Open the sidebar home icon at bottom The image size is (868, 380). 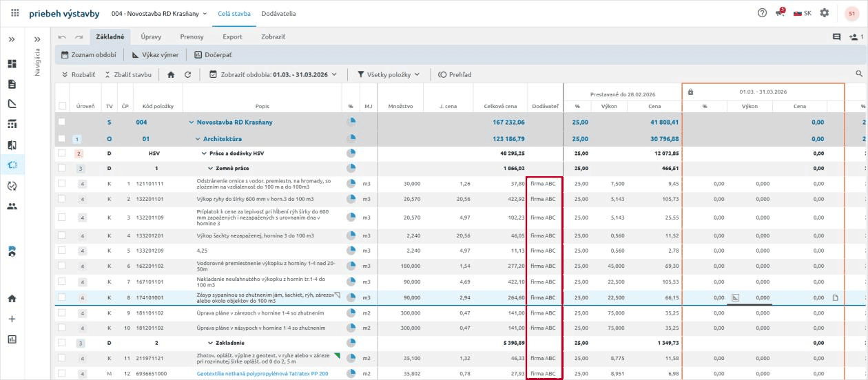tap(12, 299)
